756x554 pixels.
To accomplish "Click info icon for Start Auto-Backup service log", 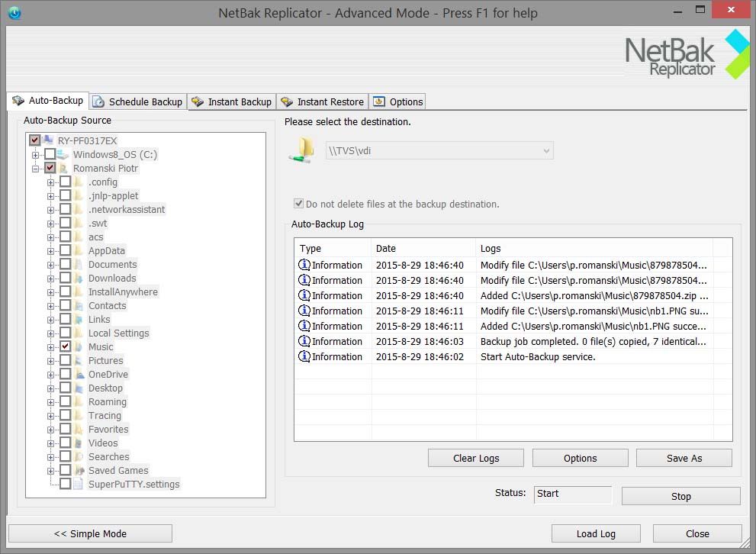I will [304, 356].
